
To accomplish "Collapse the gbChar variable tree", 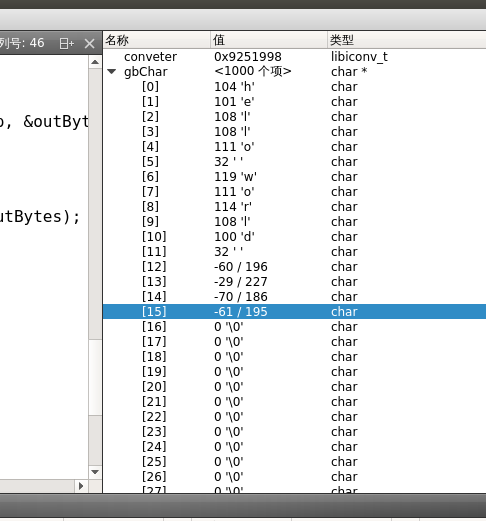I will click(x=112, y=71).
